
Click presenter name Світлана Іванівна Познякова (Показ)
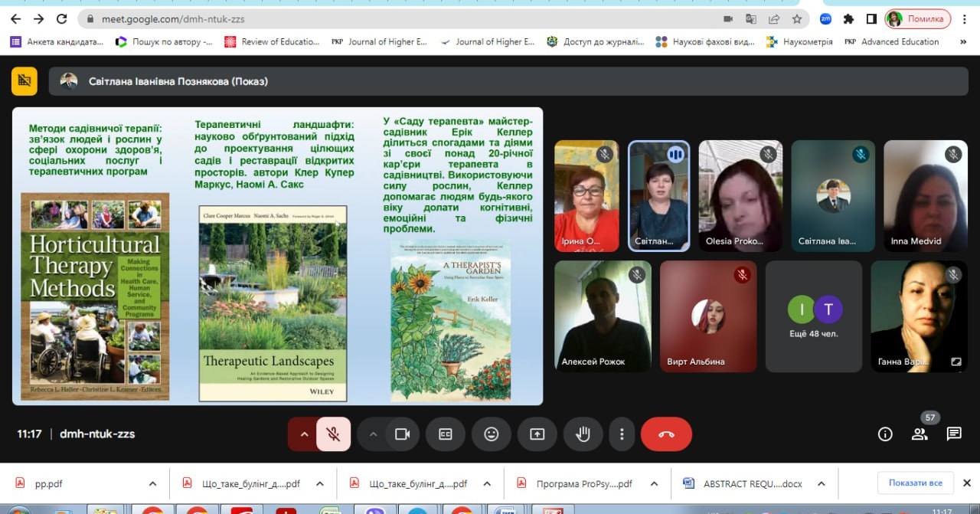(x=178, y=81)
